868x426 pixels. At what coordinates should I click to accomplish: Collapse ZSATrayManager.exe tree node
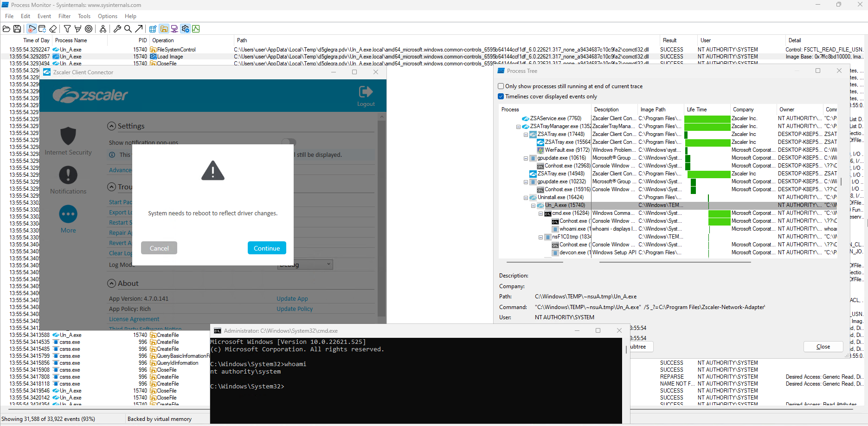[x=518, y=126]
